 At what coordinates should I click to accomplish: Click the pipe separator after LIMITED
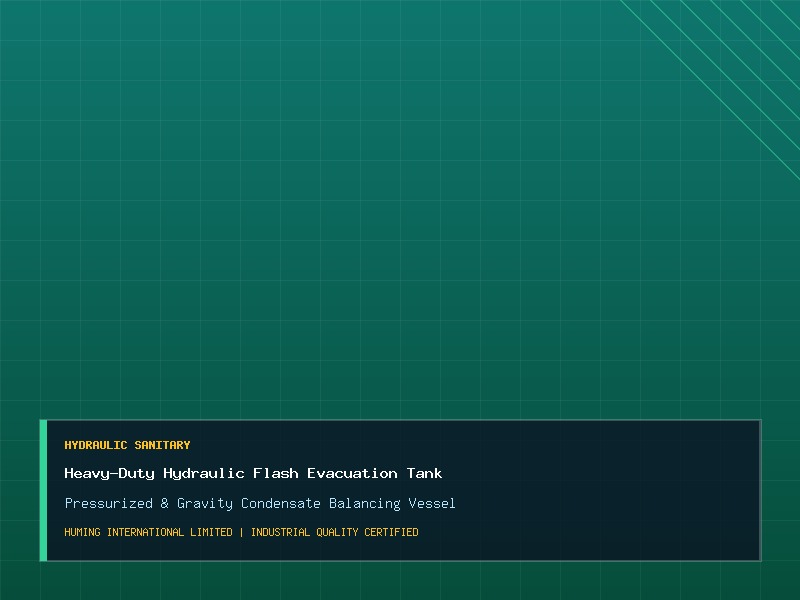(241, 532)
